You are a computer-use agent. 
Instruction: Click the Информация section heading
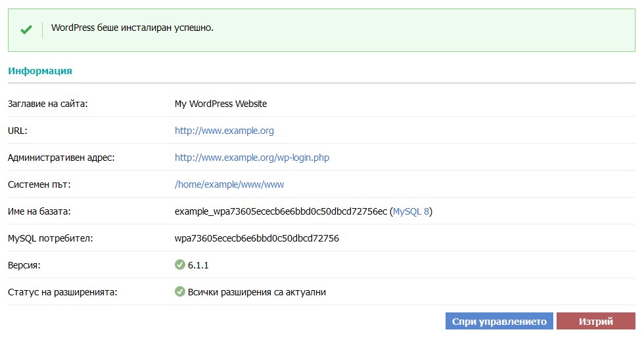click(x=40, y=71)
